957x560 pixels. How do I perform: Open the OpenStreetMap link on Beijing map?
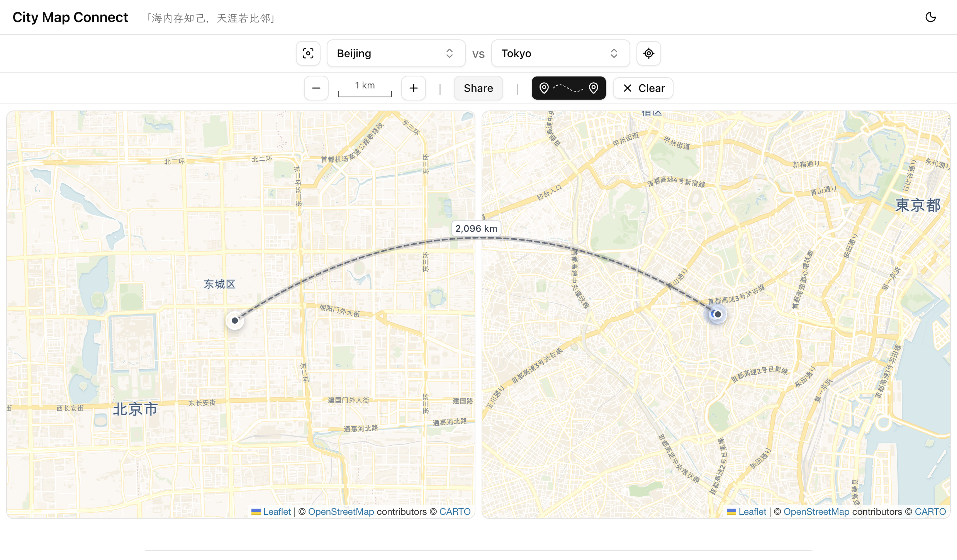(341, 512)
